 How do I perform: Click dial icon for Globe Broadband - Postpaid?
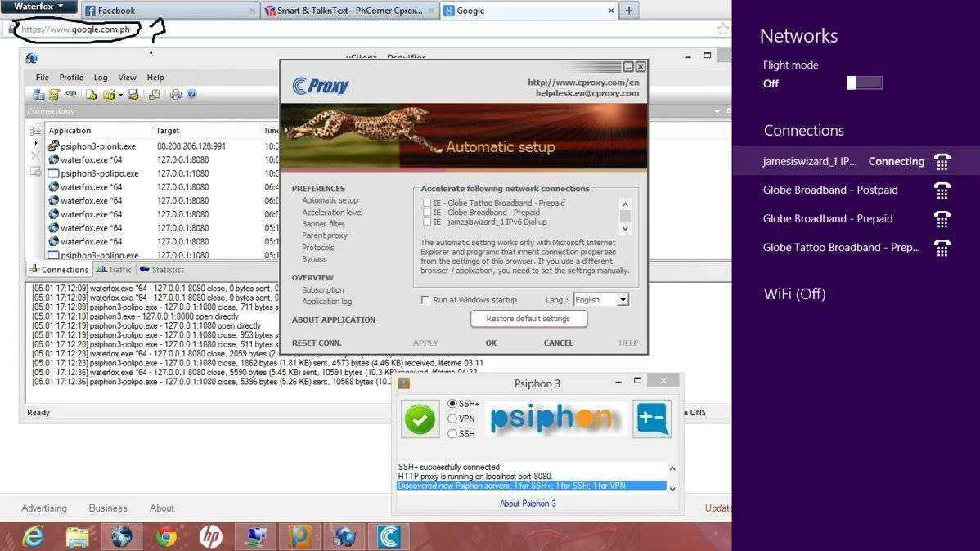(942, 190)
